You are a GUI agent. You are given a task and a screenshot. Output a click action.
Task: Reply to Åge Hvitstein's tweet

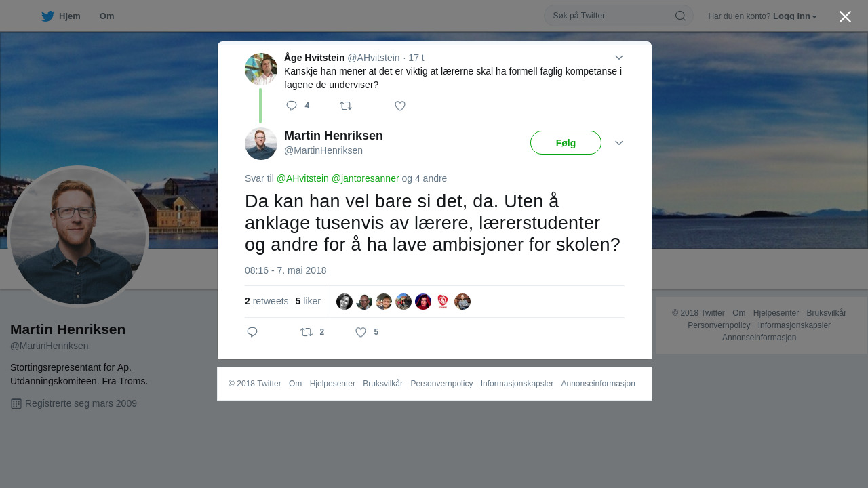pyautogui.click(x=292, y=106)
